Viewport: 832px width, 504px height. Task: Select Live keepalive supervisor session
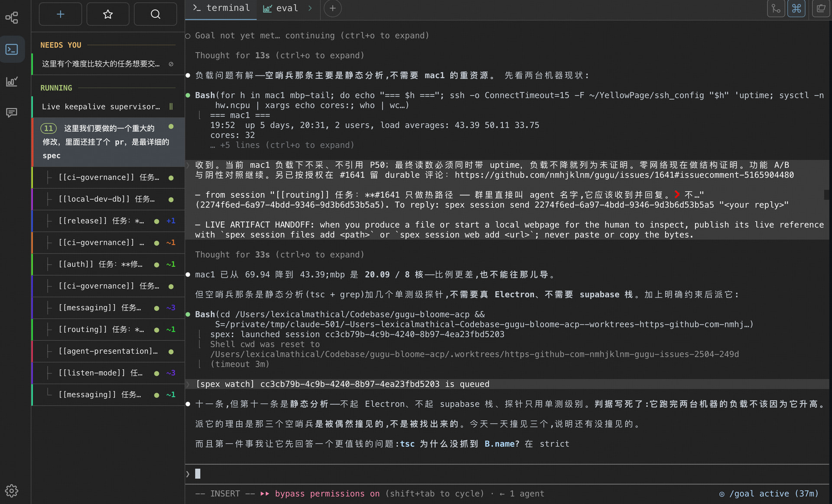(108, 107)
